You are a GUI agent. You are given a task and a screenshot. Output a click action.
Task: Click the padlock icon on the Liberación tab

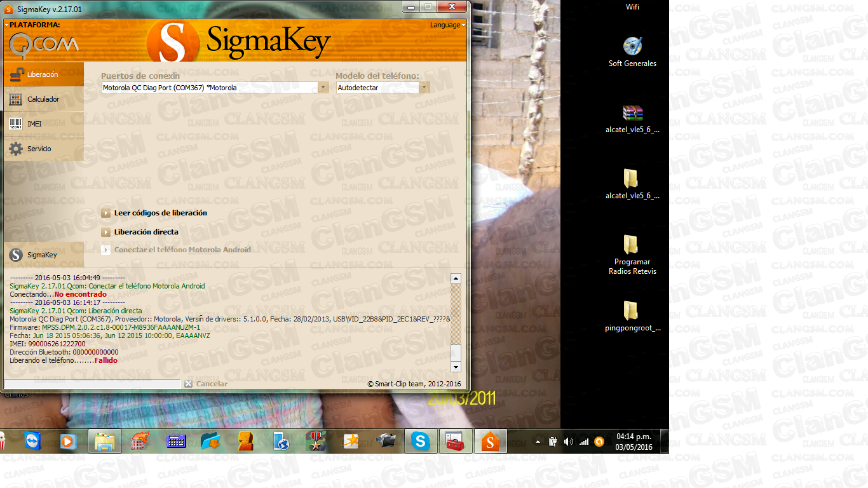pyautogui.click(x=17, y=74)
